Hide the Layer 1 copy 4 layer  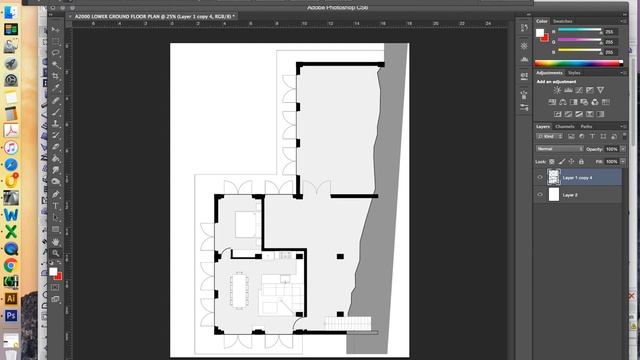pyautogui.click(x=540, y=178)
